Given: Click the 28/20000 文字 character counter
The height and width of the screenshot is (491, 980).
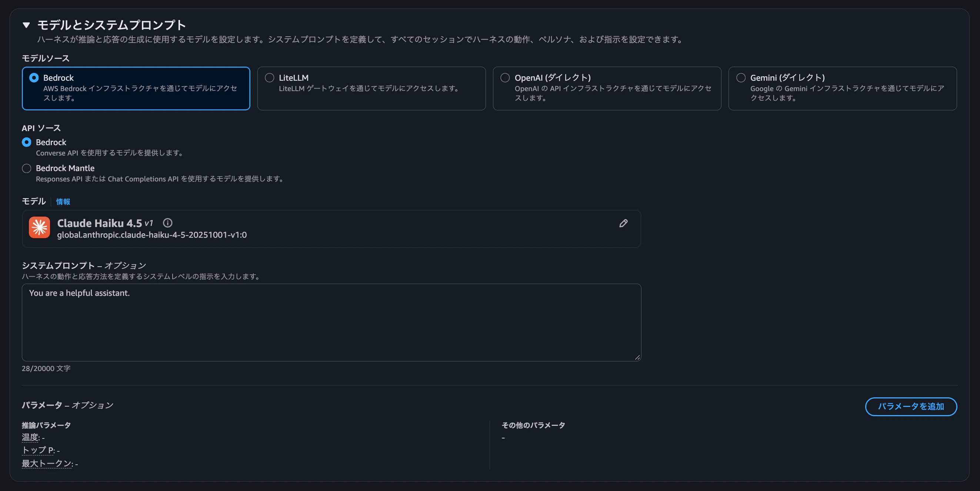Looking at the screenshot, I should [x=46, y=368].
